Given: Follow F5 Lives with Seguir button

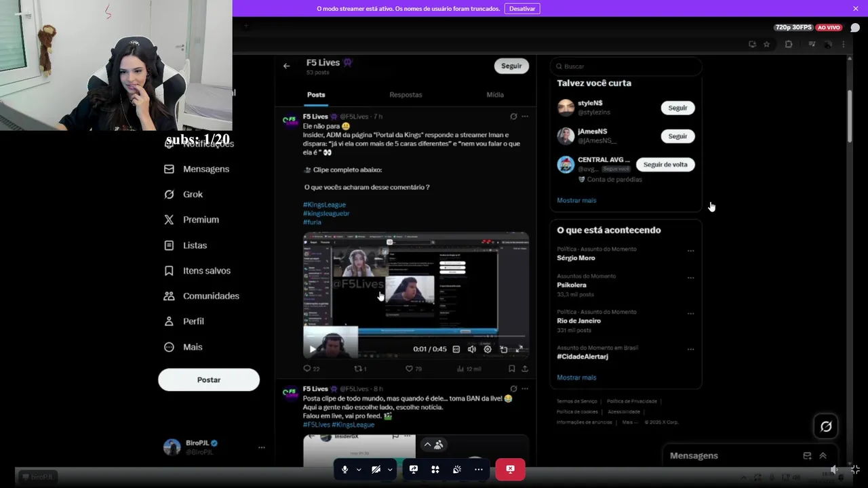Looking at the screenshot, I should (511, 66).
